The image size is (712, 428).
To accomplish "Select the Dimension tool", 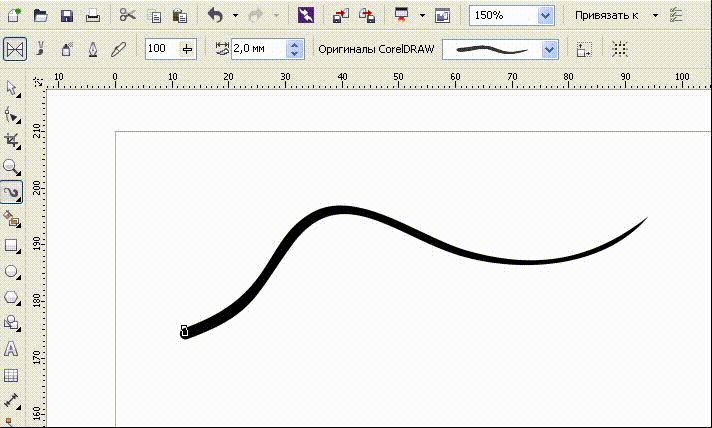I will coord(11,401).
